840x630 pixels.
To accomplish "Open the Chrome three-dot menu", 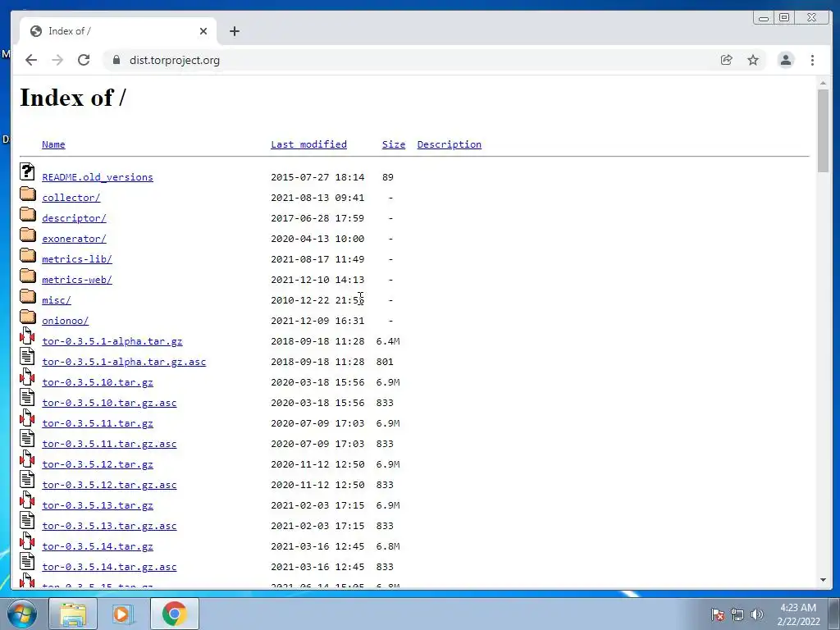I will (x=813, y=60).
